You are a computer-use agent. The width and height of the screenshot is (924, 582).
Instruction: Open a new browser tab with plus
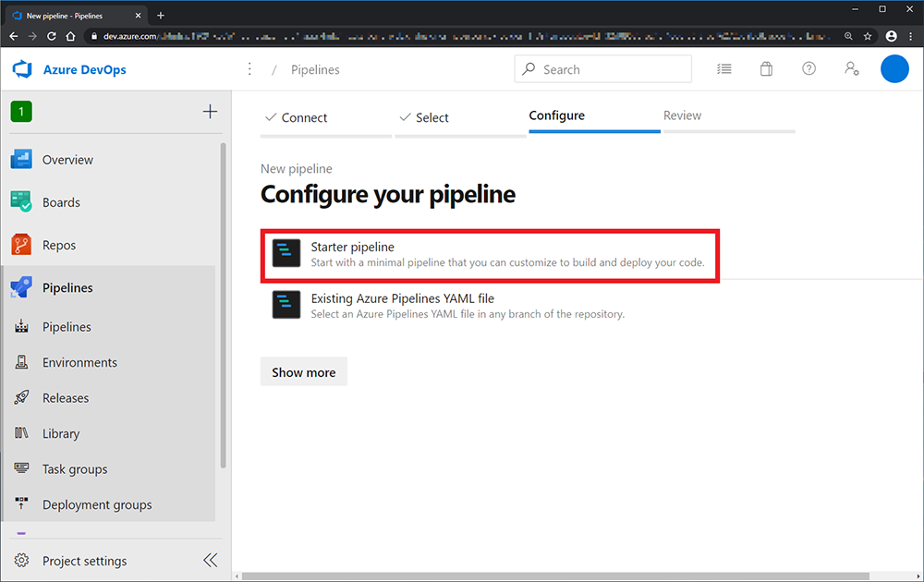click(x=160, y=16)
